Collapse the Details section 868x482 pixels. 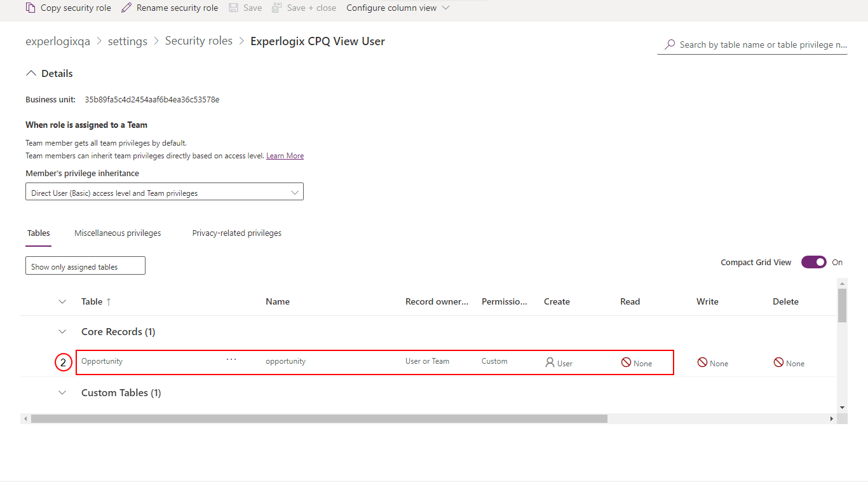click(x=31, y=73)
